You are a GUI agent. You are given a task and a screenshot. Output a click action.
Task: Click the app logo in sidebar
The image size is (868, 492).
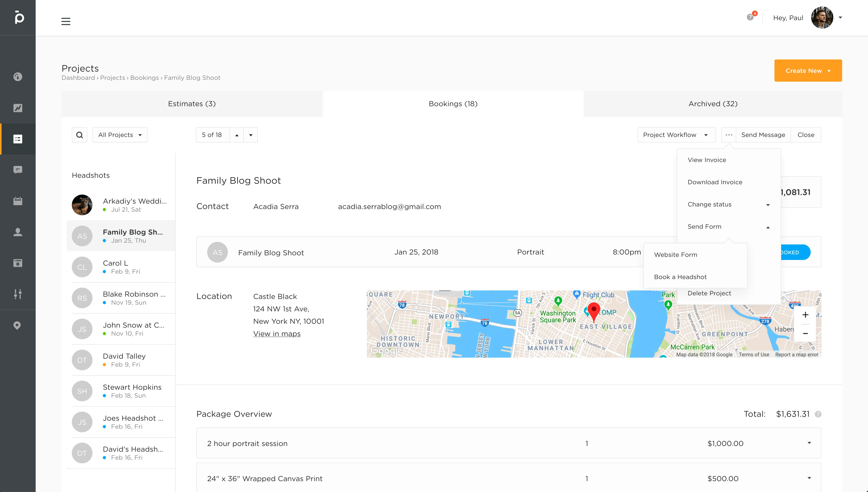pyautogui.click(x=19, y=17)
